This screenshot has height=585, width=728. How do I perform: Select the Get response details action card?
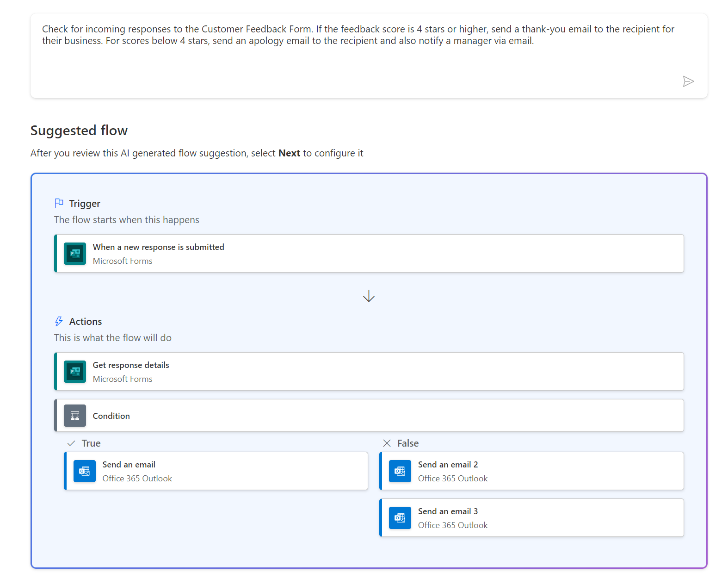click(370, 372)
